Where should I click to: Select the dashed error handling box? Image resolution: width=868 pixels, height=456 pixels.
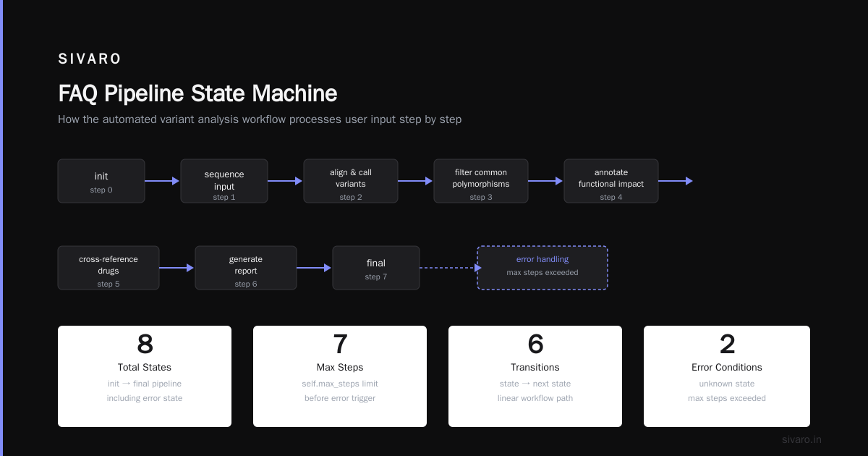click(x=542, y=268)
